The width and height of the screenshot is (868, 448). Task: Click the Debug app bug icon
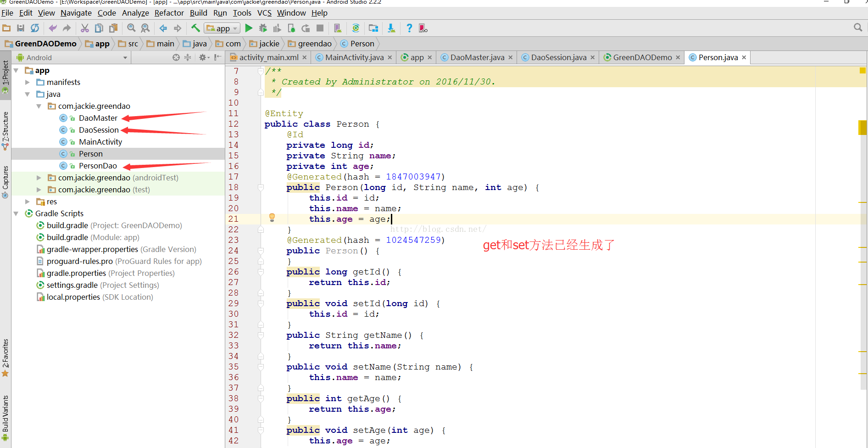click(x=263, y=28)
